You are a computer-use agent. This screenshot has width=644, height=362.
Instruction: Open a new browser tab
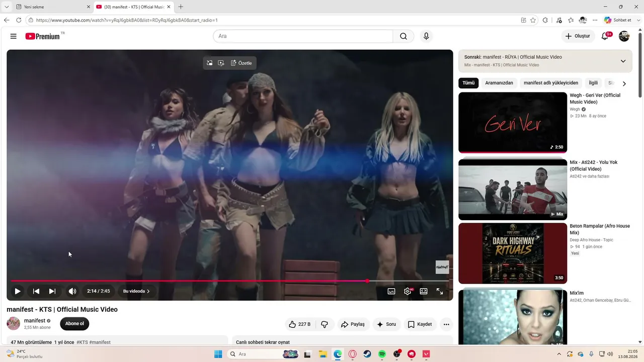coord(181,7)
